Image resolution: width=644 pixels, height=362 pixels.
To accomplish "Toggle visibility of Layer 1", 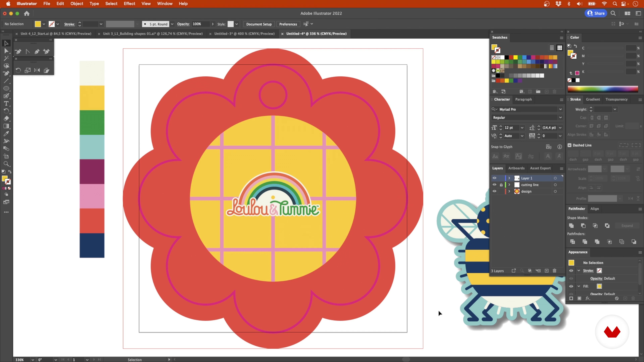I will 495,178.
